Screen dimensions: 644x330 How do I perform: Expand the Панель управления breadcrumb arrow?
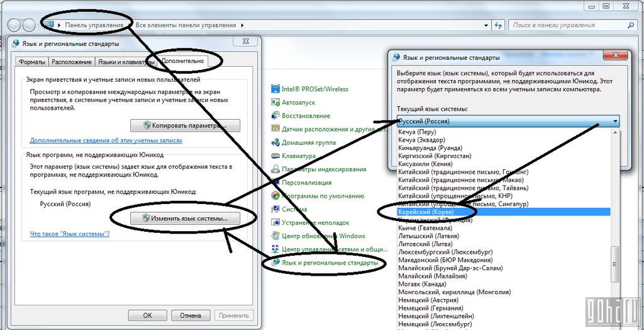point(130,25)
